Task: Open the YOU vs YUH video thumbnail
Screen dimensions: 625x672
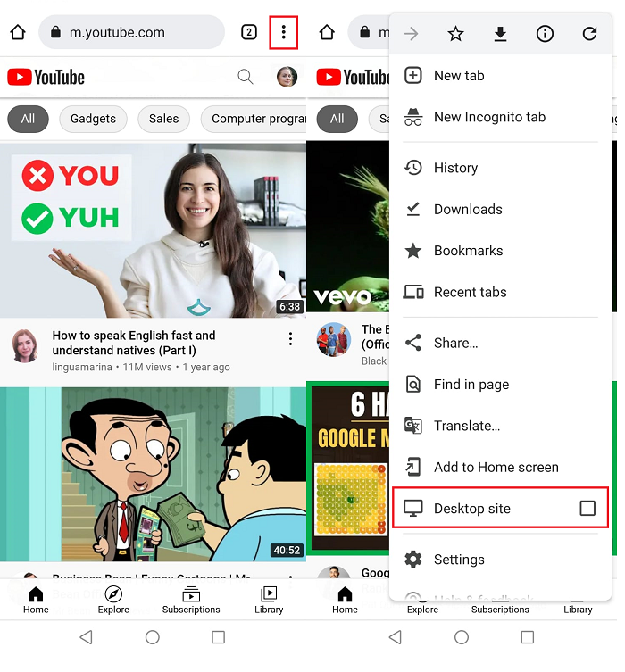Action: tap(153, 230)
